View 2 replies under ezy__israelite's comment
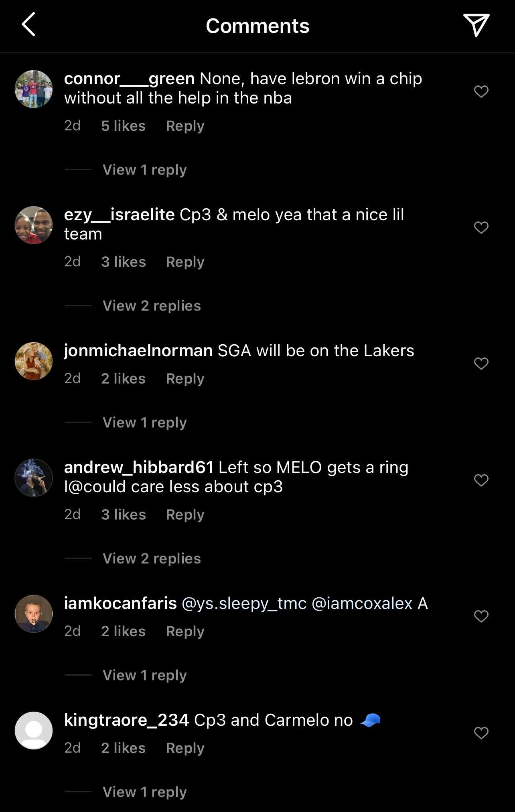Image resolution: width=515 pixels, height=812 pixels. click(151, 306)
